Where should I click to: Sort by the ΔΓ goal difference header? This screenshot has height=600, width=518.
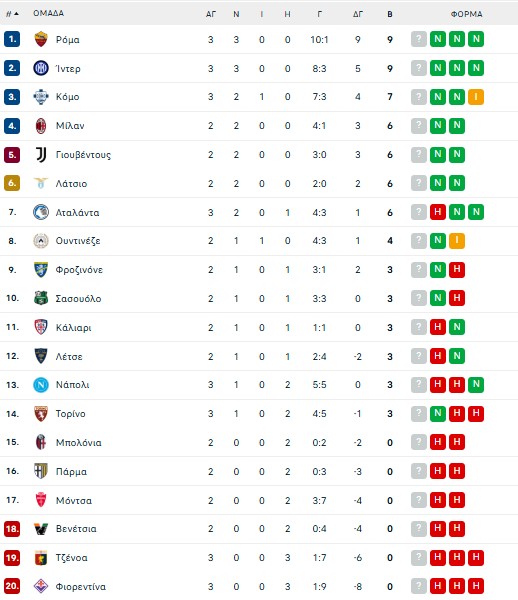click(358, 14)
